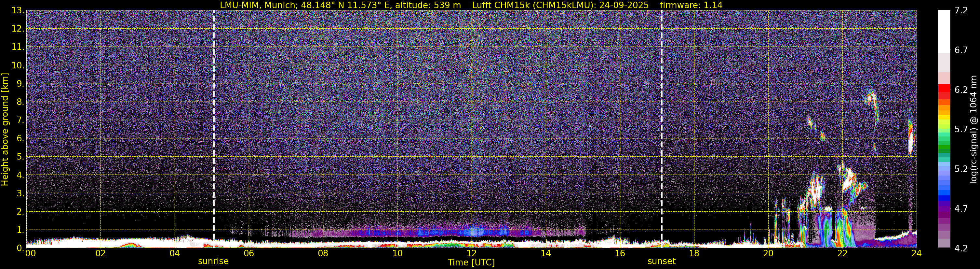
Task: Click the 'sunset' label below the time axis
Action: [x=662, y=262]
